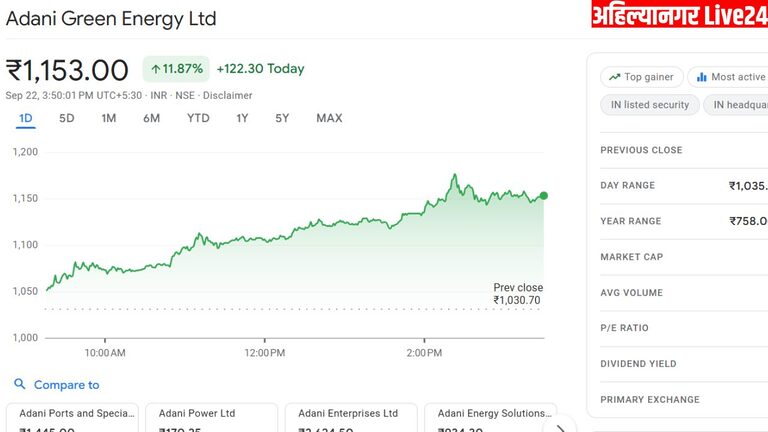The image size is (768, 432).
Task: Show the 6M chart range
Action: [151, 118]
